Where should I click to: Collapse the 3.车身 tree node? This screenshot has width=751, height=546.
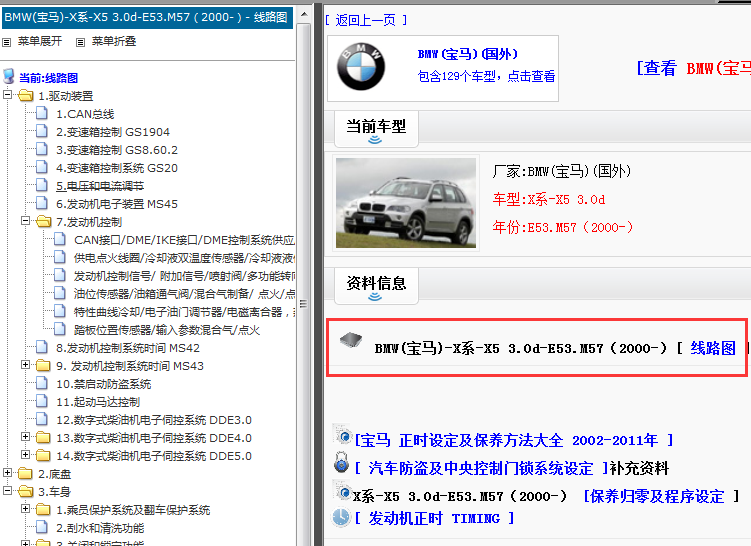[7, 491]
